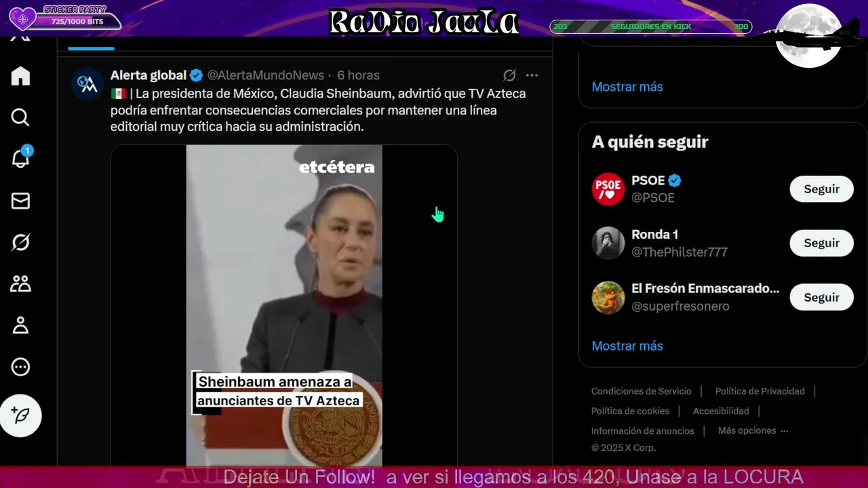Open the Communities people icon

pos(20,283)
